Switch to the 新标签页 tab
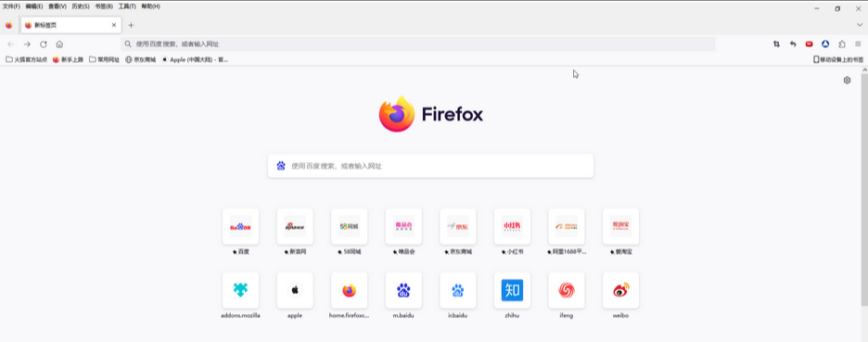868x342 pixels. tap(70, 25)
